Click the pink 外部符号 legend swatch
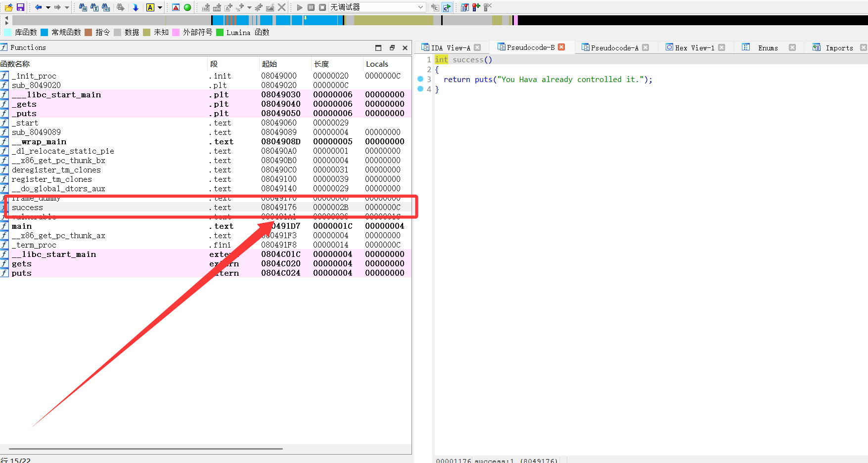 click(x=176, y=32)
